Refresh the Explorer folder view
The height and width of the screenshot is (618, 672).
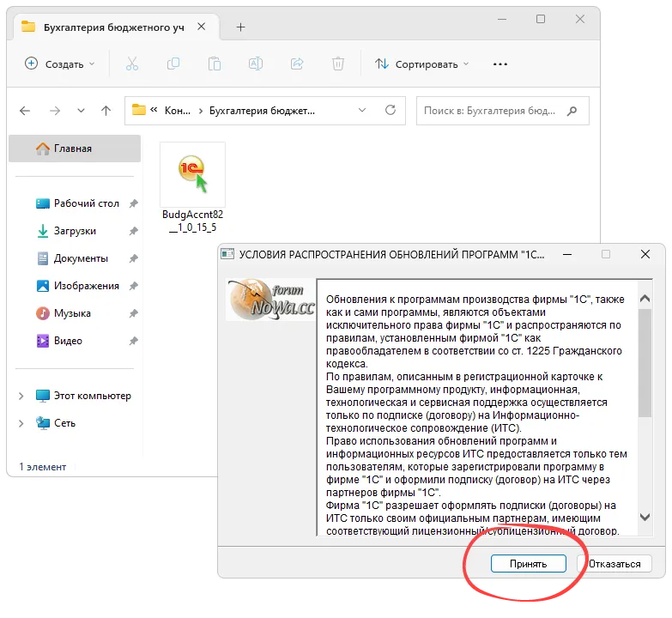click(390, 110)
